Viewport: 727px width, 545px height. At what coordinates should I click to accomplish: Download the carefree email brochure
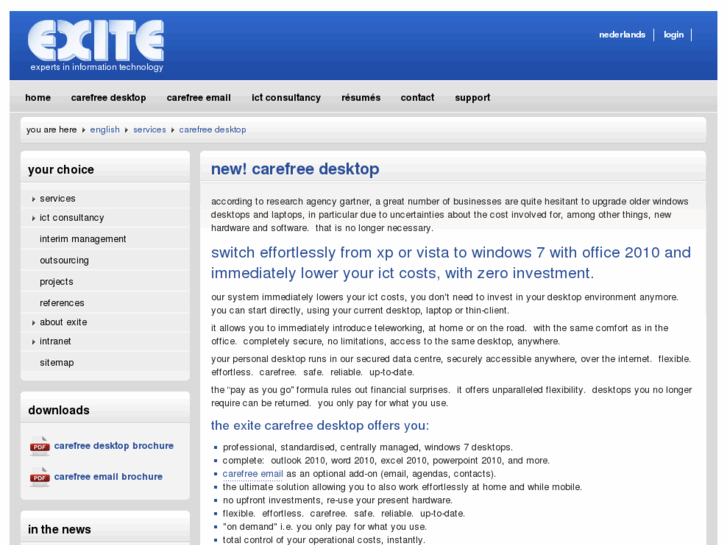pos(108,477)
